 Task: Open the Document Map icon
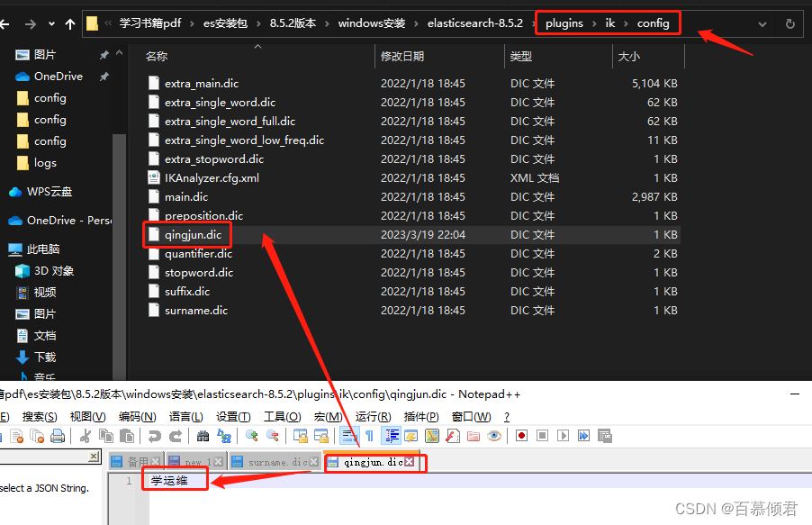point(432,437)
